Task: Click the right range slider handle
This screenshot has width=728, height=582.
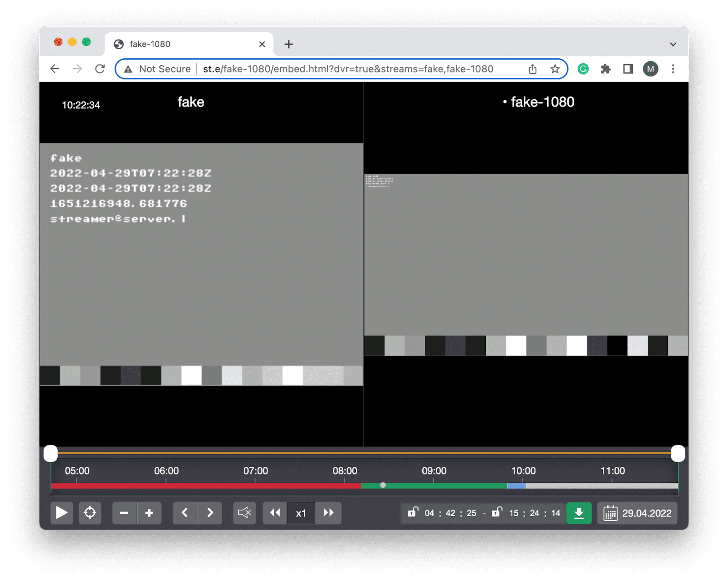Action: tap(678, 453)
